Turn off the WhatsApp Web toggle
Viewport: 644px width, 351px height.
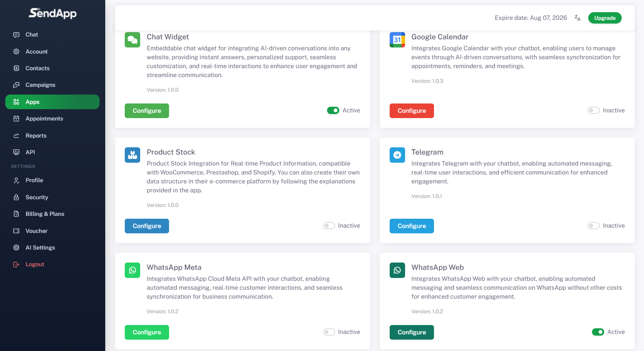(x=598, y=332)
